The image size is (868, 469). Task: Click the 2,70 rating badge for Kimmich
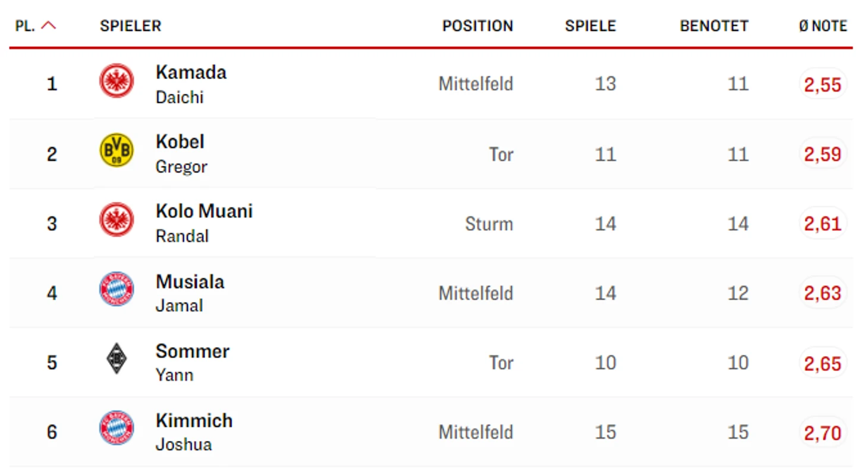[823, 432]
